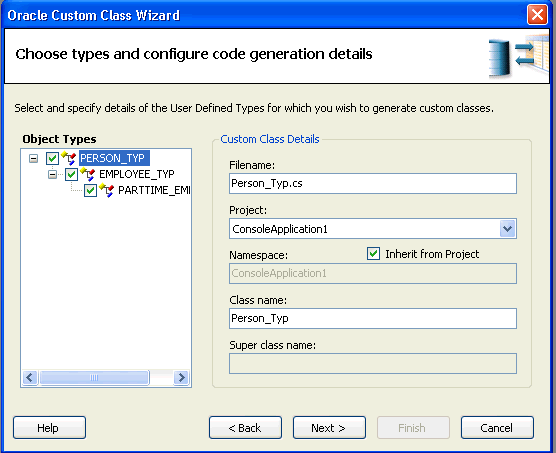Proceed with the Next > button

coord(329,428)
